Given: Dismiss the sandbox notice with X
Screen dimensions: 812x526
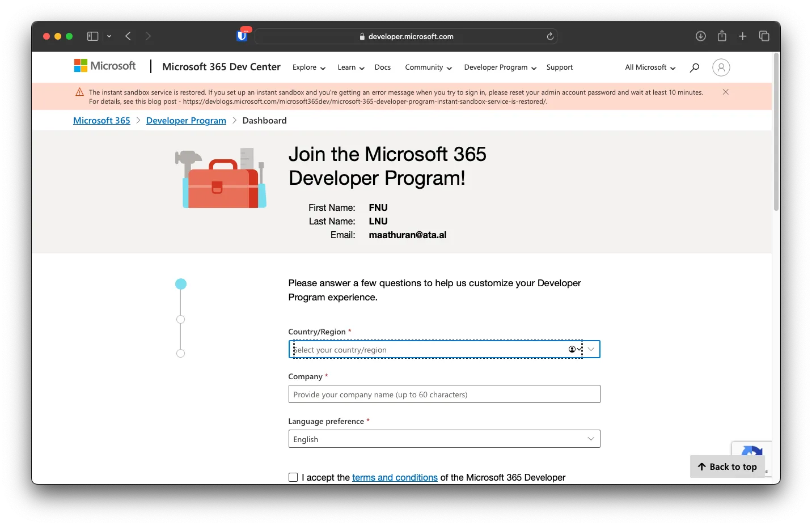Looking at the screenshot, I should 726,92.
